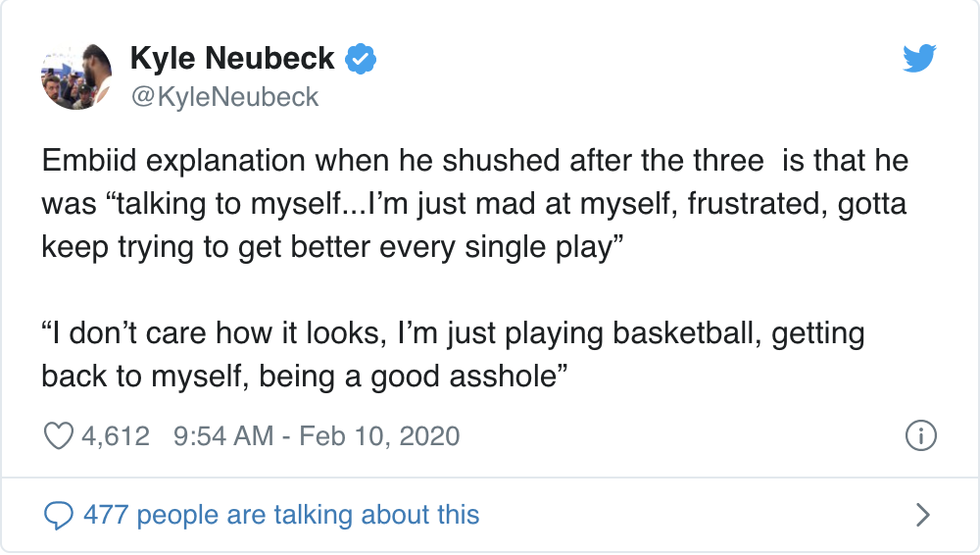Open the 9:54 AM tweet timestamp
This screenshot has width=980, height=555.
[223, 436]
